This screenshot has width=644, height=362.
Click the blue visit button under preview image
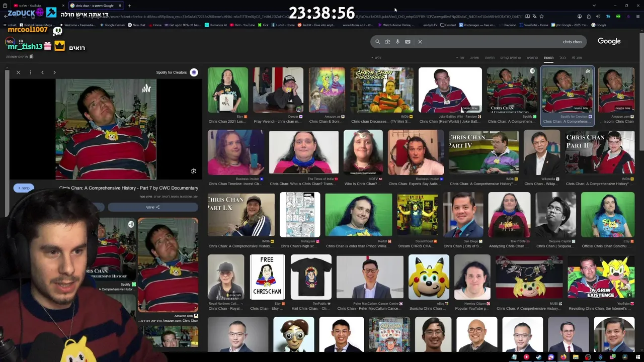[x=24, y=188]
